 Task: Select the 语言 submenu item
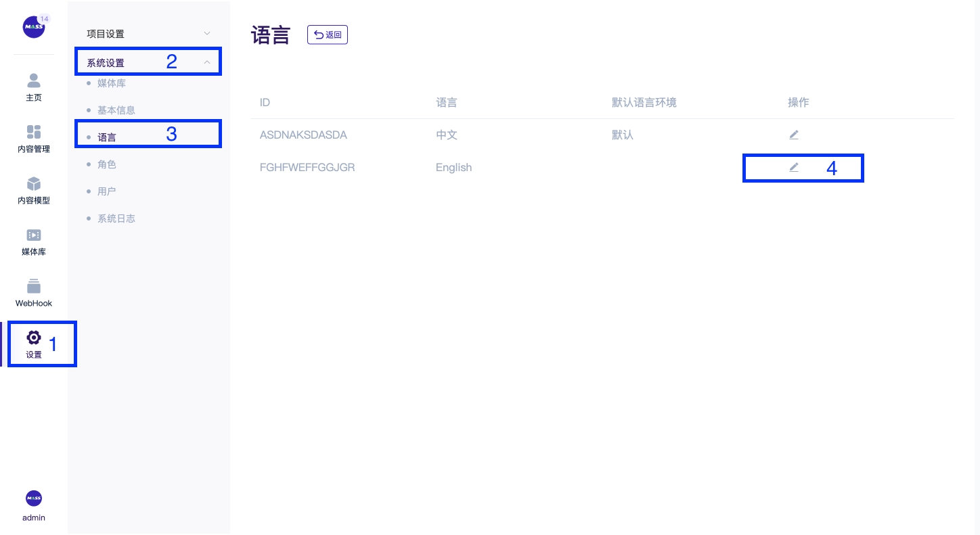click(x=107, y=137)
